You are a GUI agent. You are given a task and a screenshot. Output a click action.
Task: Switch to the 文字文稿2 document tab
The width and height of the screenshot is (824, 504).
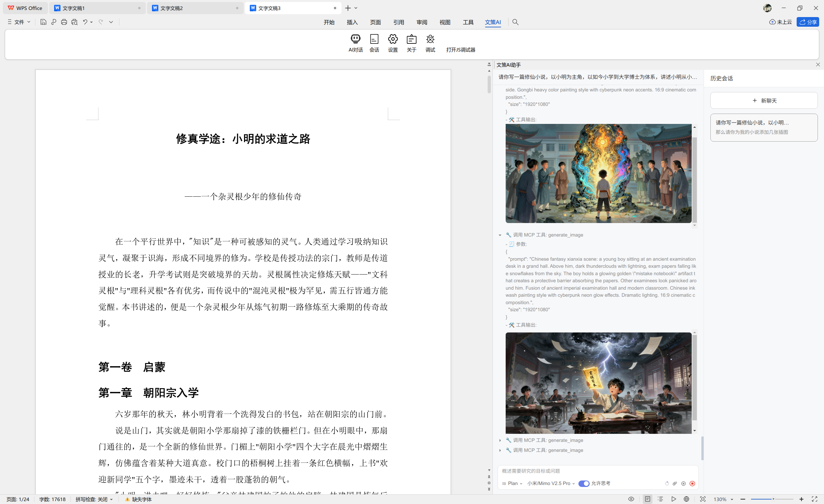click(x=195, y=8)
